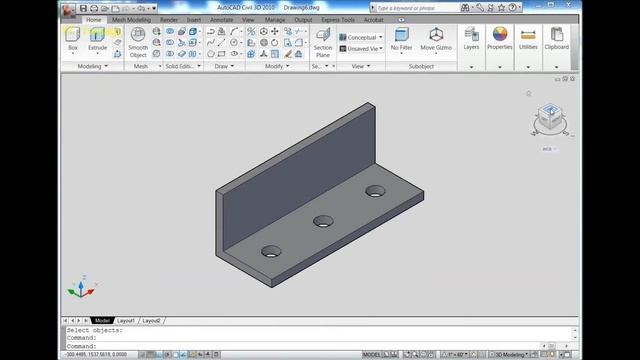Screen dimensions: 640x360
Task: Switch to the Home ribbon tab
Action: click(x=93, y=20)
